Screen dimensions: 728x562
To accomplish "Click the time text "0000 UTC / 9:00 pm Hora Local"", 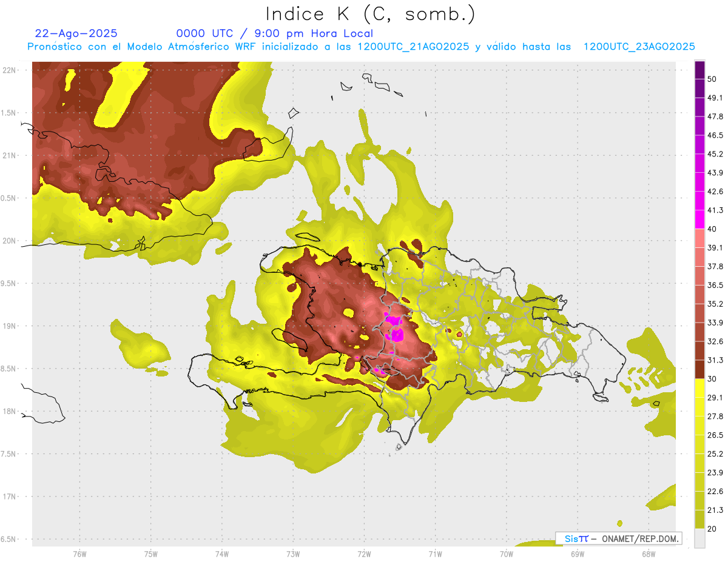I will pos(274,33).
